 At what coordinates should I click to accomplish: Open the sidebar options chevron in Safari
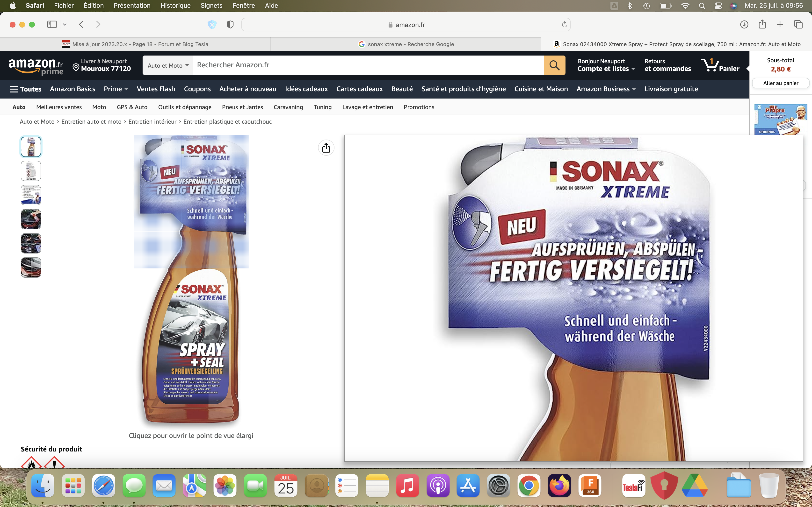[65, 24]
